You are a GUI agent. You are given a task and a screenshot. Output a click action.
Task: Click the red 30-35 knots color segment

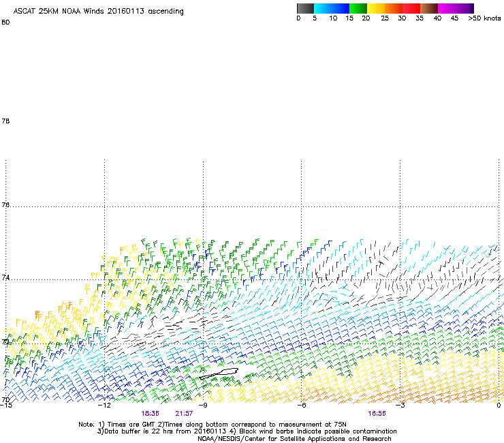point(411,8)
